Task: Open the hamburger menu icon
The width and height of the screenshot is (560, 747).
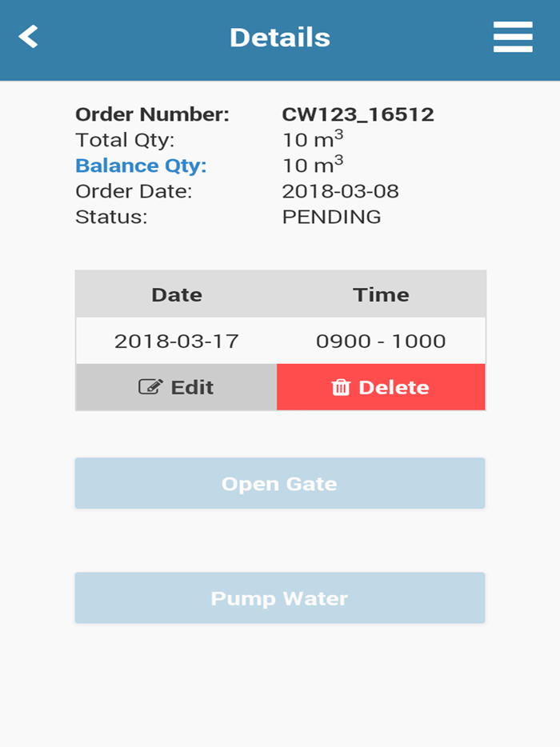Action: pyautogui.click(x=513, y=36)
